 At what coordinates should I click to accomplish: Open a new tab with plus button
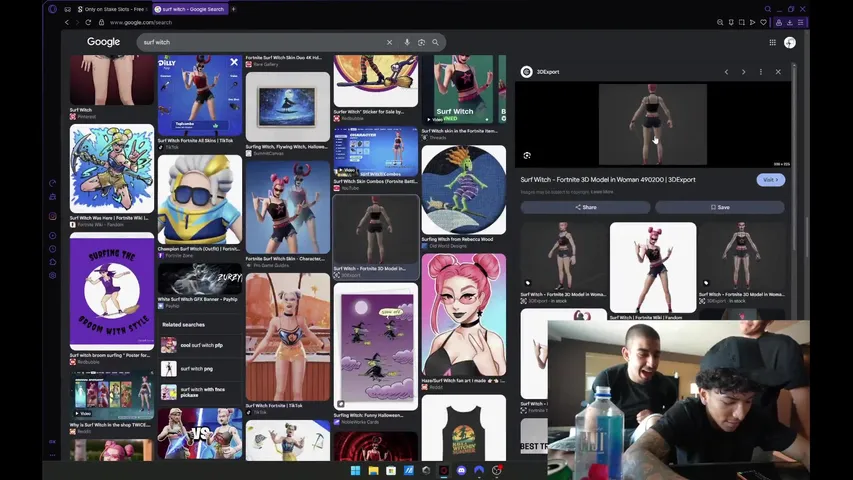(x=233, y=9)
